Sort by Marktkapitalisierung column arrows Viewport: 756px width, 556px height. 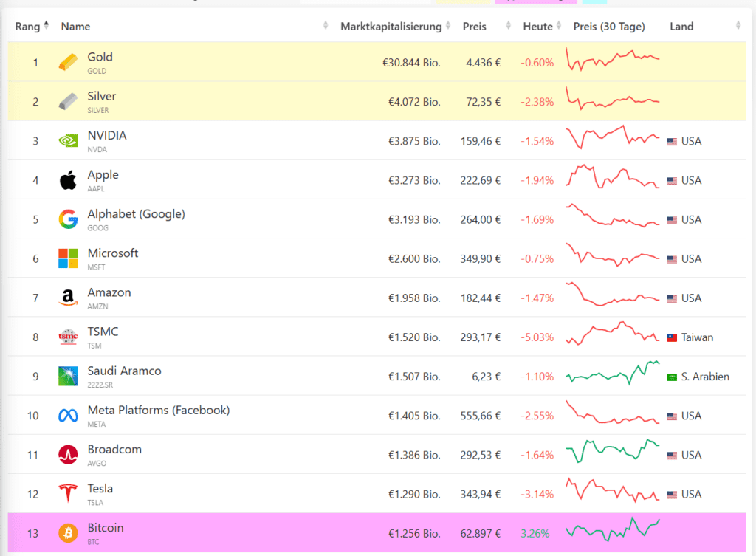click(x=447, y=27)
